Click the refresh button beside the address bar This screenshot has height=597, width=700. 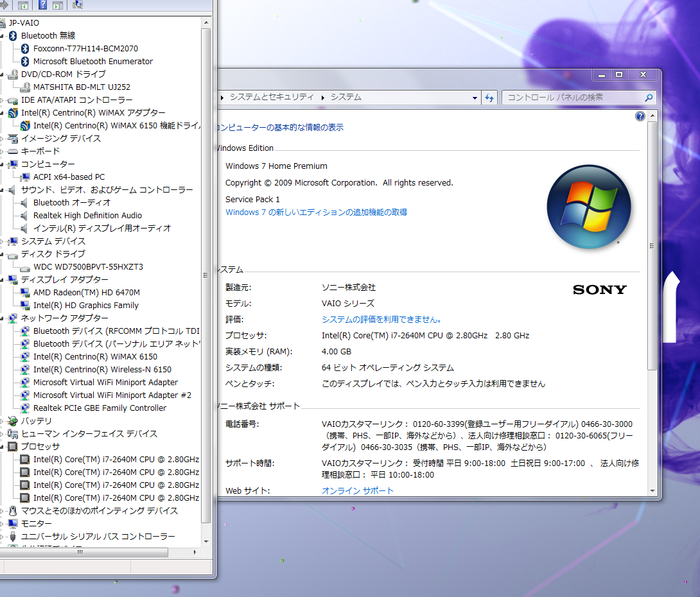[x=489, y=98]
